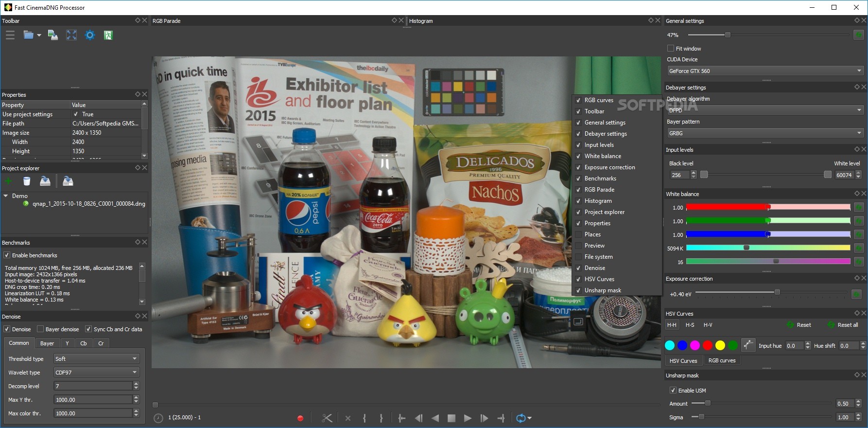Open the dropdown arrow beside folder icon

[39, 36]
